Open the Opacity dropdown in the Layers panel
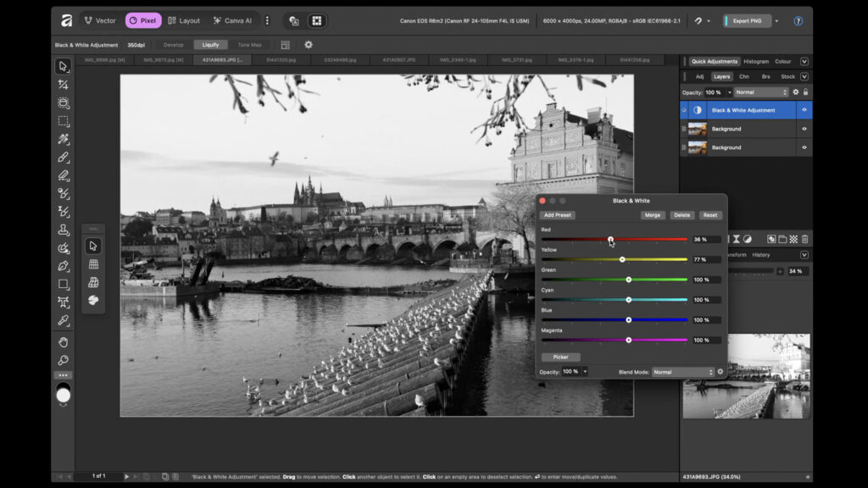 tap(729, 92)
